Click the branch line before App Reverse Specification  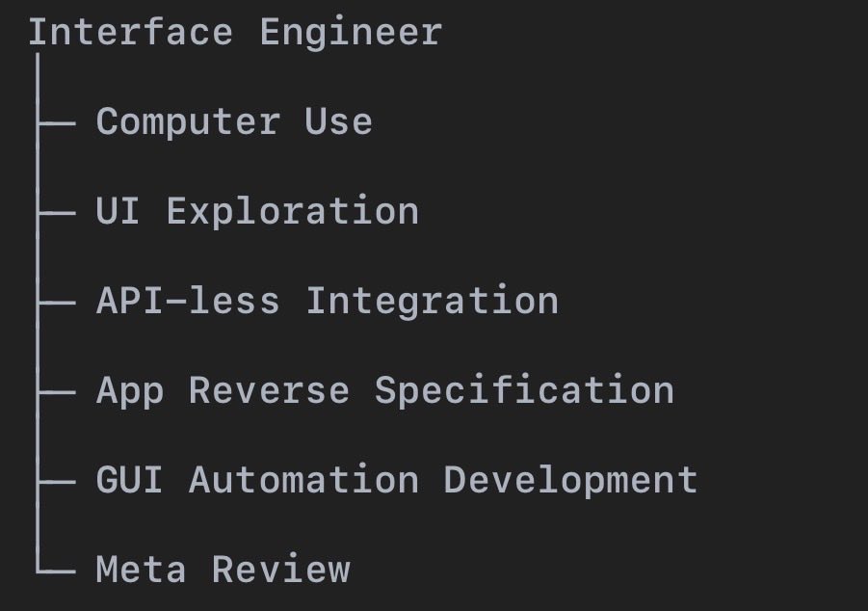55,392
